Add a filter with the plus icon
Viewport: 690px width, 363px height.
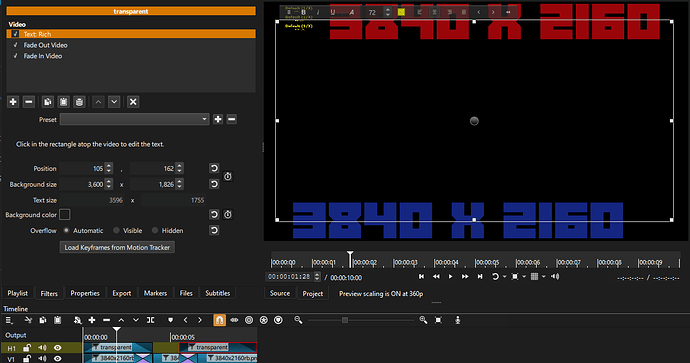click(x=13, y=102)
